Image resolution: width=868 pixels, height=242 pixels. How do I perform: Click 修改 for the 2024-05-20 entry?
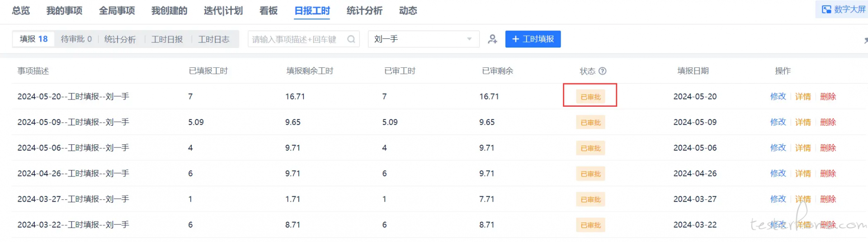click(x=778, y=96)
